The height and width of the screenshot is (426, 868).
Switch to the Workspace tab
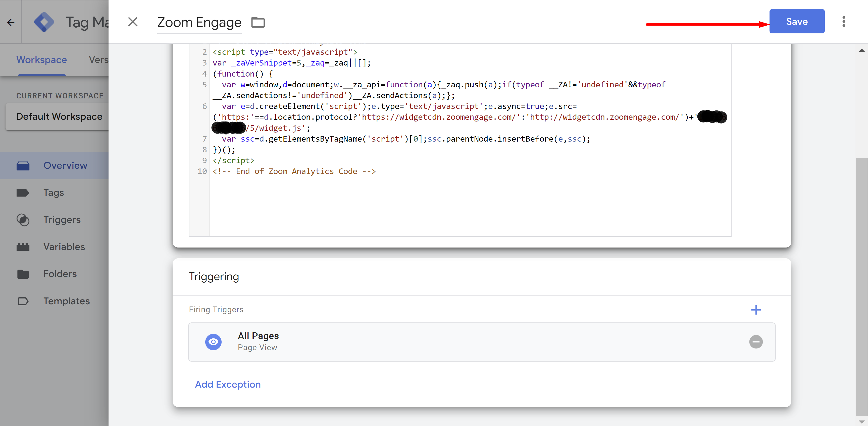click(x=42, y=59)
